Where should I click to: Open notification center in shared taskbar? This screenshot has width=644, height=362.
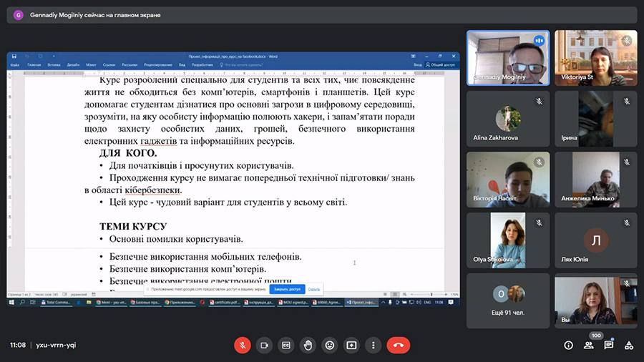pyautogui.click(x=451, y=302)
